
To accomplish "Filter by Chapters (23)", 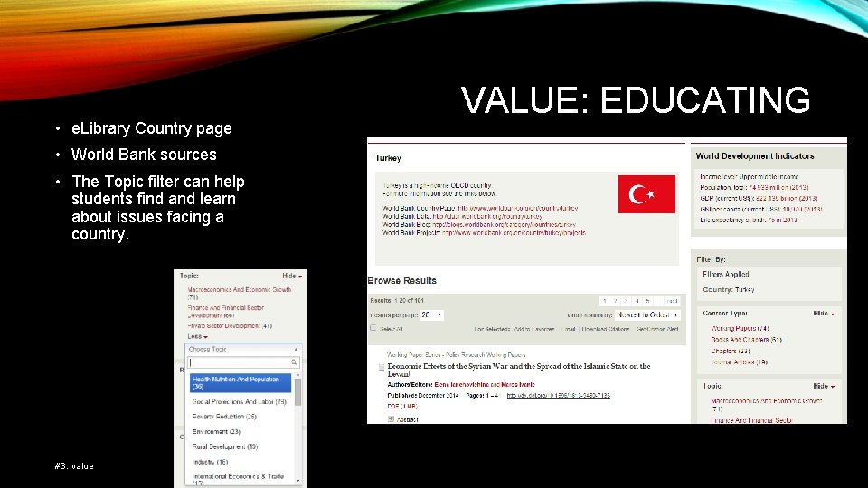I will click(x=731, y=351).
